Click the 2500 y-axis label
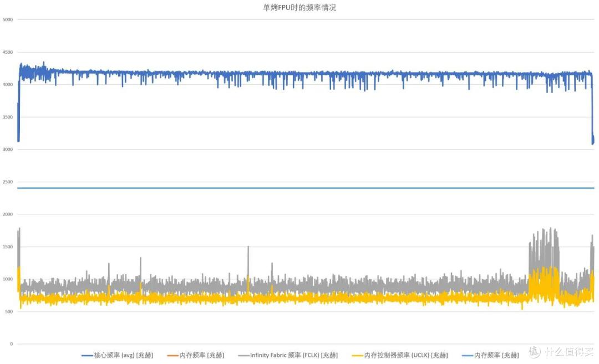Image resolution: width=599 pixels, height=364 pixels. point(8,182)
